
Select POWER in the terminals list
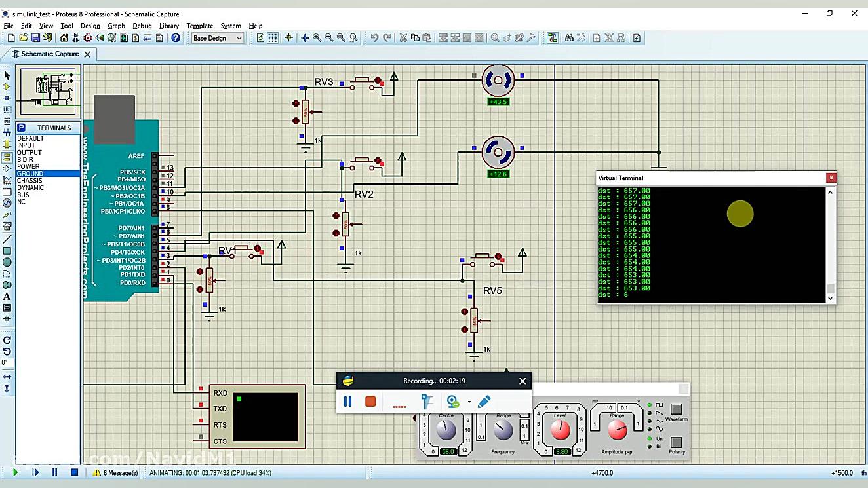point(28,166)
